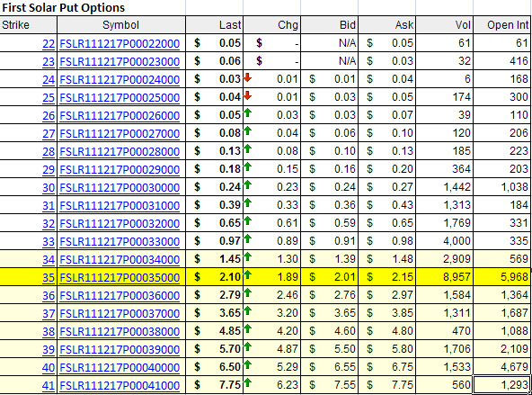Viewport: 532px width, 395px height.
Task: Open the FSLR111217P00022000 symbol link
Action: [120, 44]
